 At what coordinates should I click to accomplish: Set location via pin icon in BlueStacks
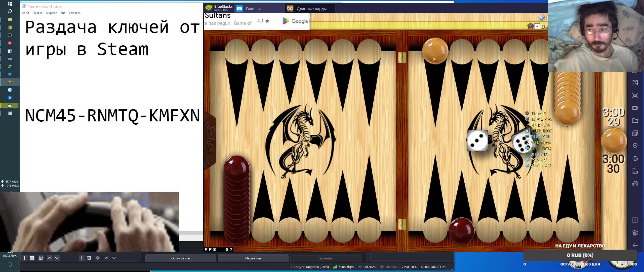point(635,146)
